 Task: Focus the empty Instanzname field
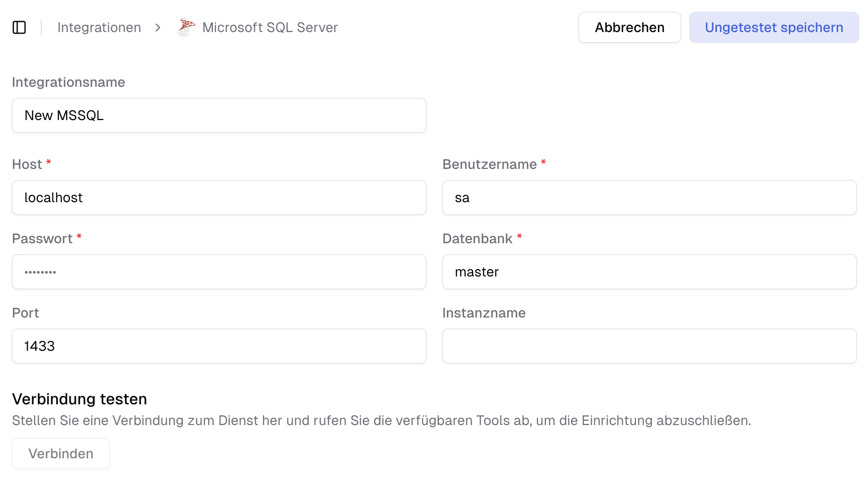coord(650,346)
